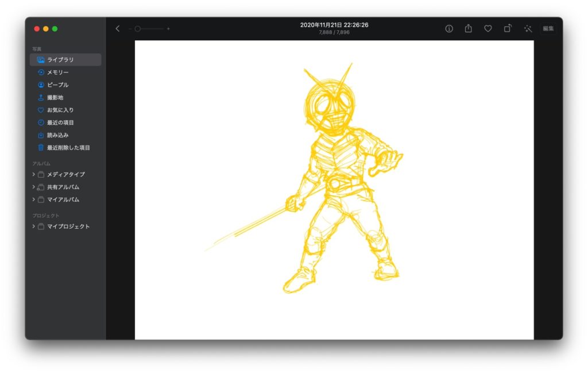
Task: Click the ライブラリ photo library icon
Action: tap(41, 60)
